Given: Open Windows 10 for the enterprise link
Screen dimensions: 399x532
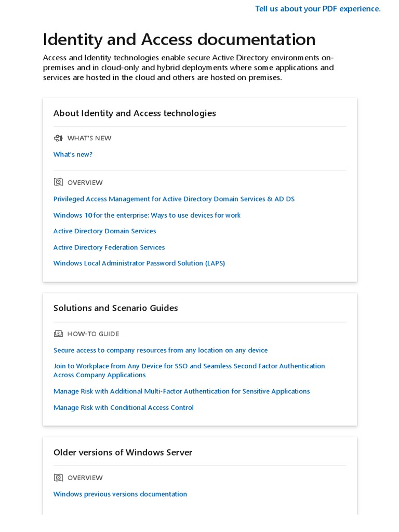Looking at the screenshot, I should 147,215.
